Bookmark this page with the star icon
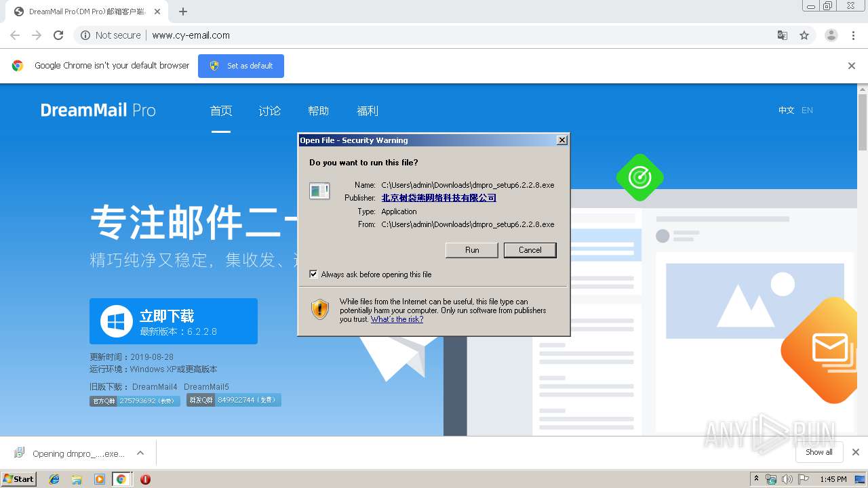 click(x=804, y=35)
